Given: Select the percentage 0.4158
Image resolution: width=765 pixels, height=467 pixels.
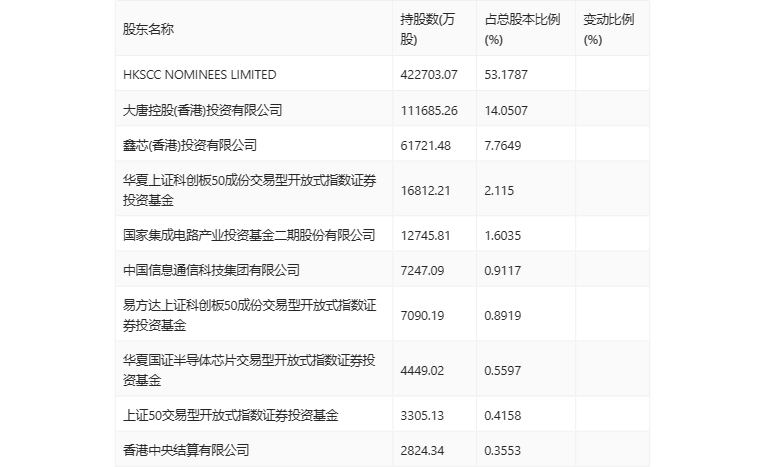Looking at the screenshot, I should [503, 416].
